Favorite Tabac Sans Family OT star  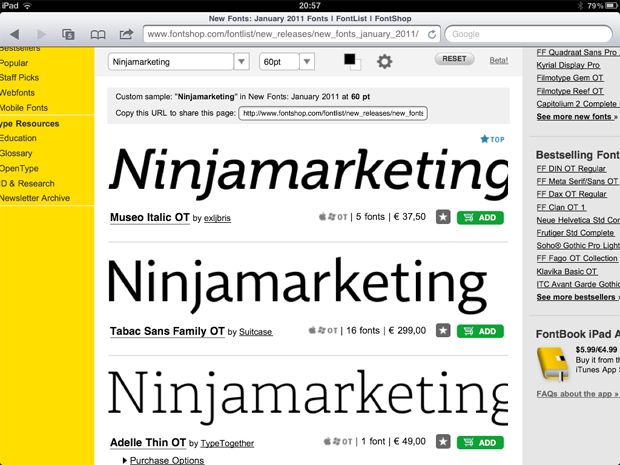tap(443, 331)
